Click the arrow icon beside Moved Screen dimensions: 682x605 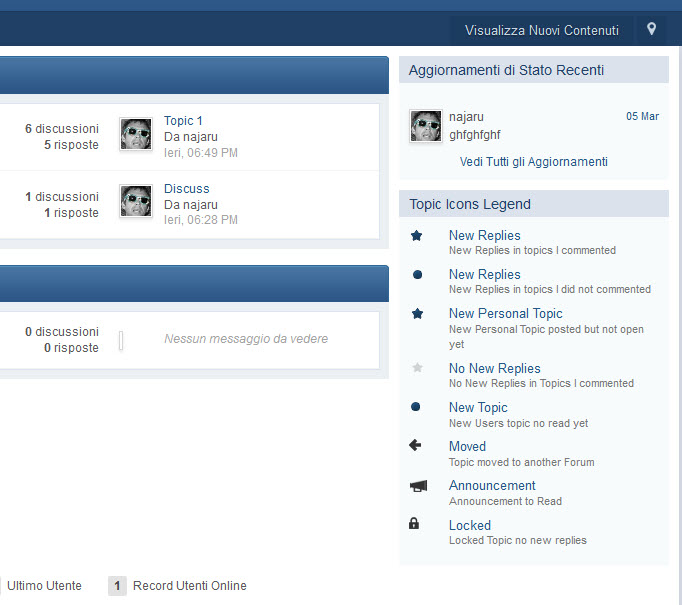(416, 446)
